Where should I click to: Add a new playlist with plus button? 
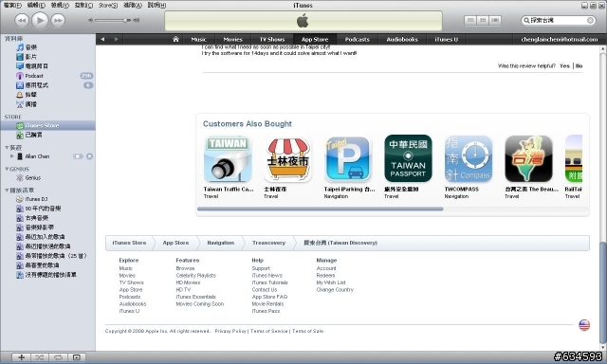pyautogui.click(x=22, y=357)
